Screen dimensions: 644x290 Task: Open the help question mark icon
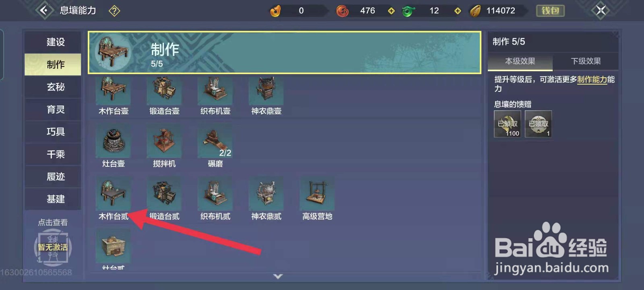tap(114, 11)
